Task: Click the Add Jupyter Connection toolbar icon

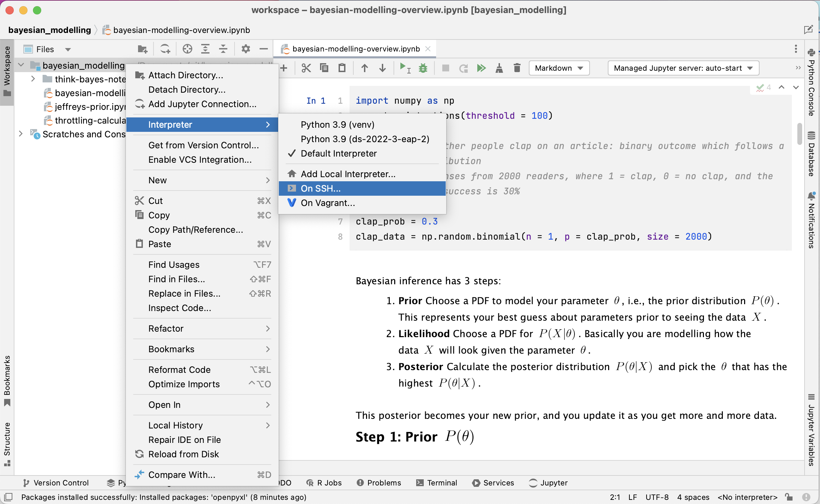Action: 165,49
